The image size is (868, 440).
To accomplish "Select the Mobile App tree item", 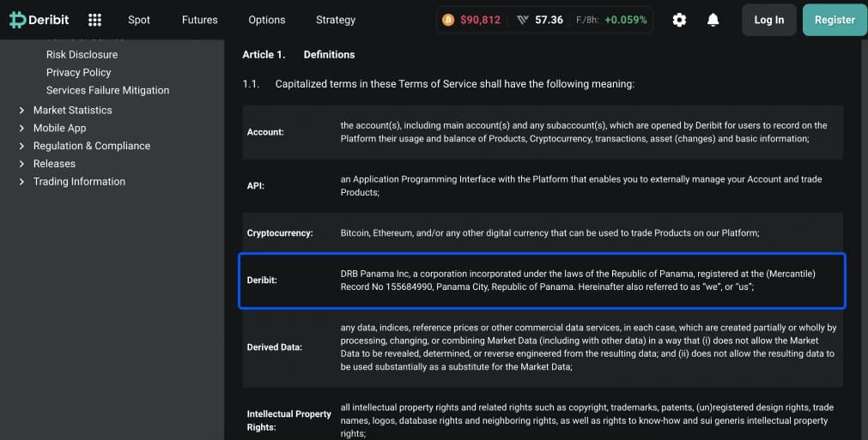I will click(60, 128).
